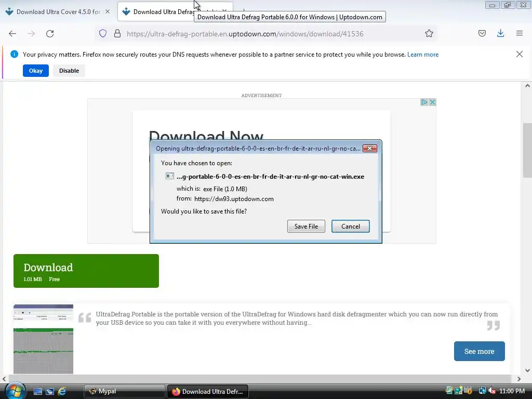Viewport: 532px width, 399px height.
Task: Click the 11:00 PM clock
Action: (512, 391)
